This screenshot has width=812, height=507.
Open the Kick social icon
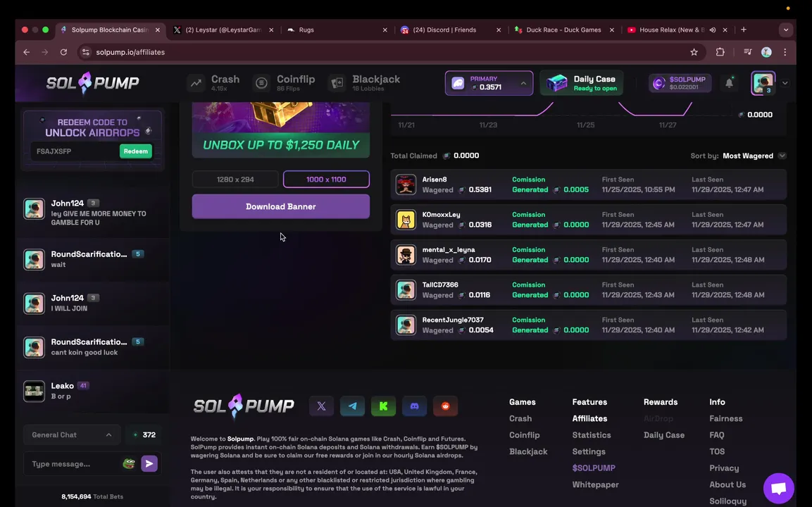[x=383, y=406]
